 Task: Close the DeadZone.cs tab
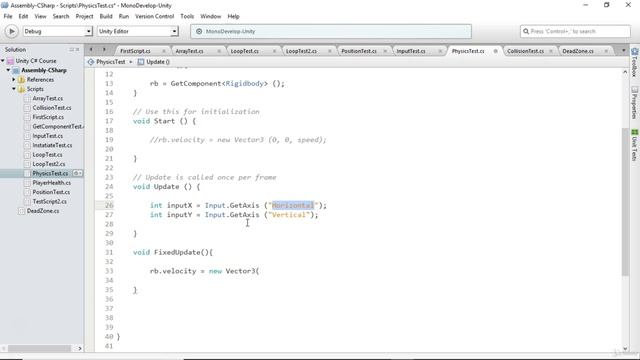click(606, 51)
